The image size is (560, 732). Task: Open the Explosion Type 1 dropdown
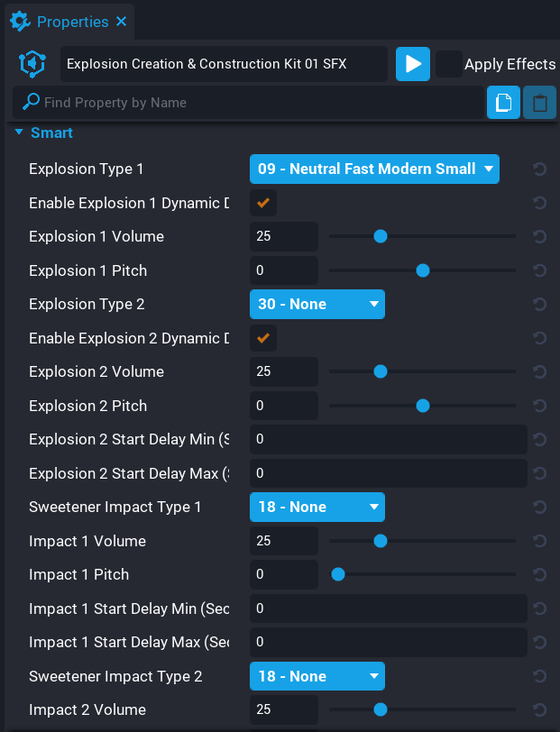[x=374, y=169]
